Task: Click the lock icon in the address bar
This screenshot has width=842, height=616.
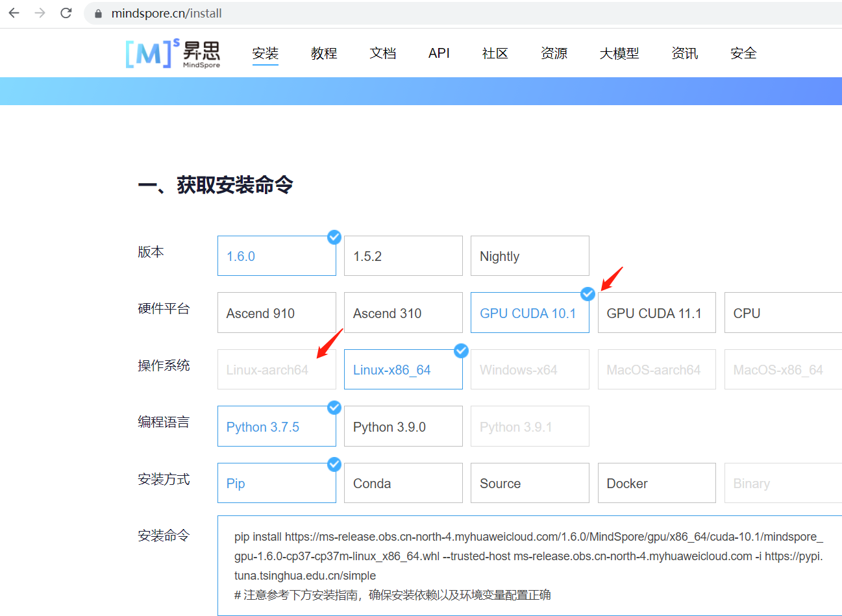Action: pyautogui.click(x=99, y=14)
